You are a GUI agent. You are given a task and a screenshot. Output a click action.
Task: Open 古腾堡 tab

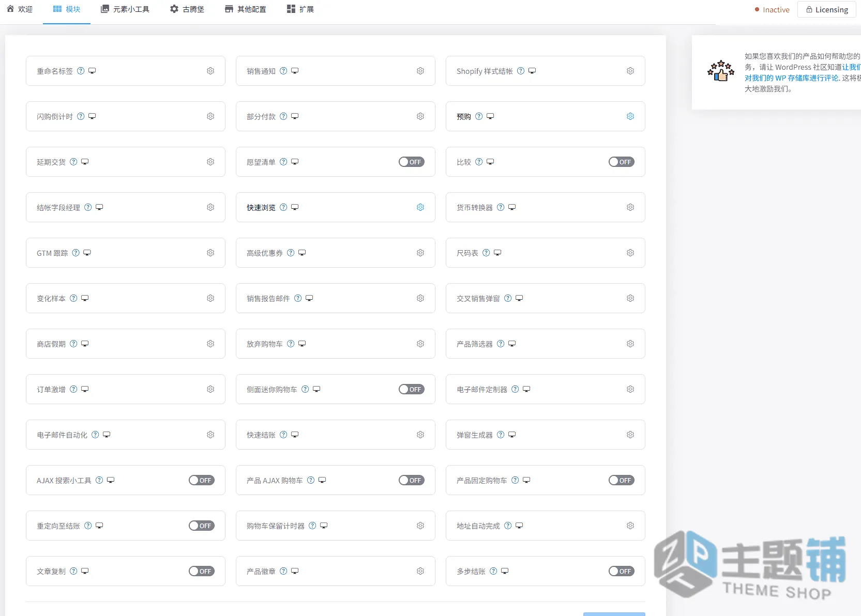tap(187, 9)
